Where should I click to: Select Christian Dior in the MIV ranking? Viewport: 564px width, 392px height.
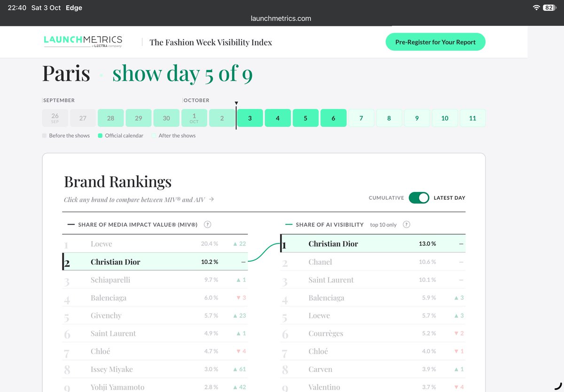click(x=155, y=262)
